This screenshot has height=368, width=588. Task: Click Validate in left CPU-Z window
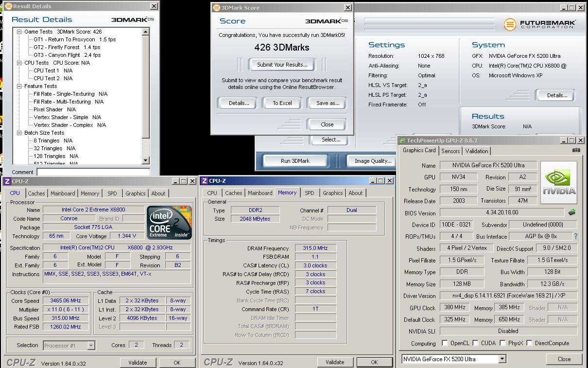click(x=138, y=363)
